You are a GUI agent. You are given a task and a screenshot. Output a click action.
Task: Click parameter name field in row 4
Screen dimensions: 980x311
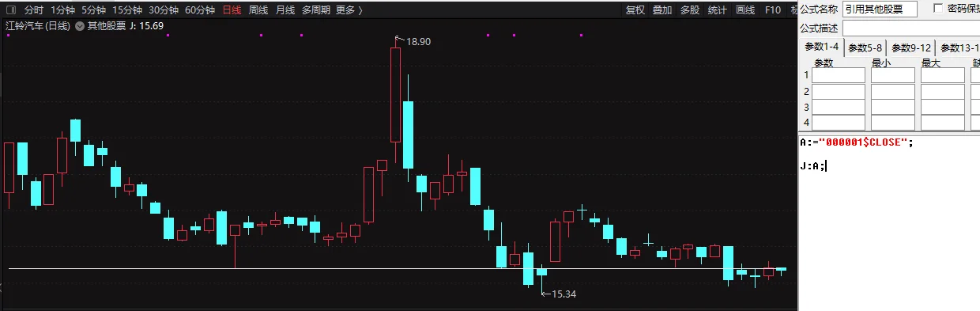[x=839, y=123]
